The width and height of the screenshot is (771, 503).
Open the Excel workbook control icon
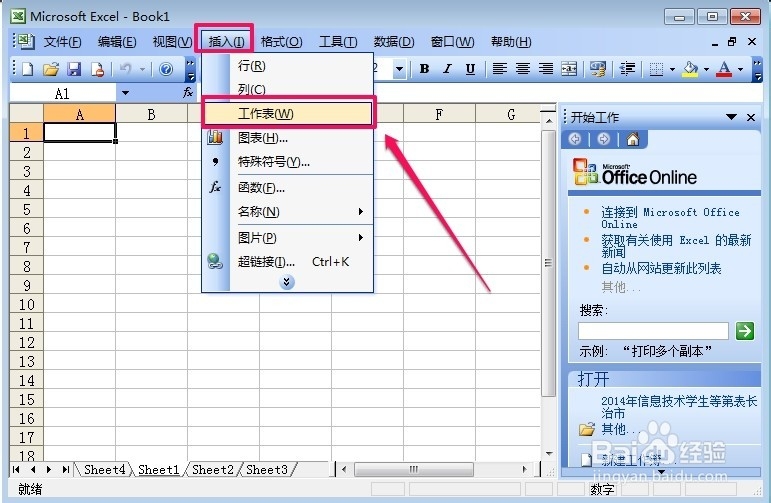point(24,41)
